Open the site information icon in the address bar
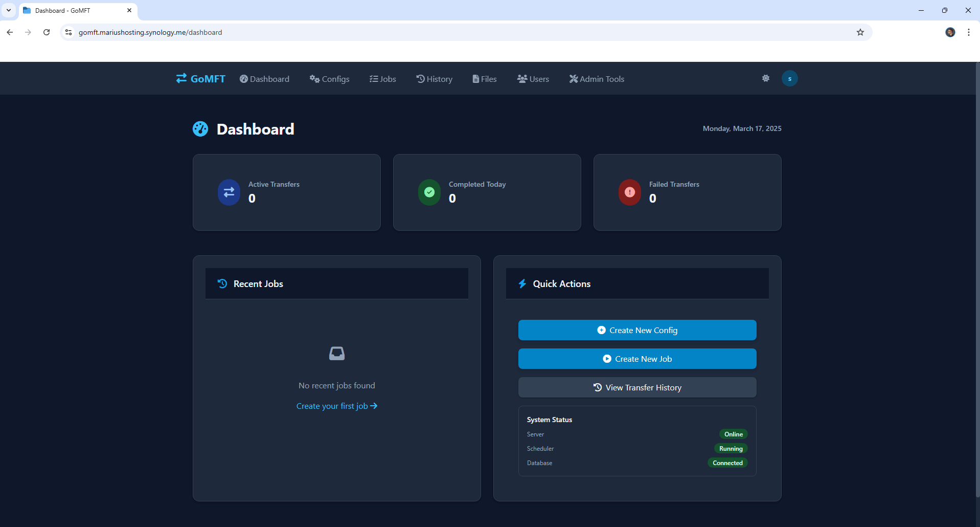This screenshot has width=980, height=527. 69,32
